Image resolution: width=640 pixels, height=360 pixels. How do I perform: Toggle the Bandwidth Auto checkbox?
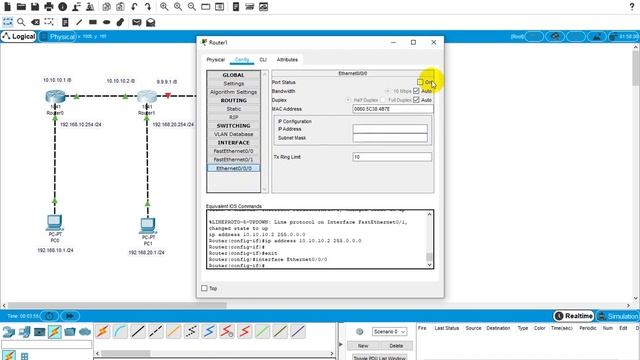pyautogui.click(x=416, y=91)
